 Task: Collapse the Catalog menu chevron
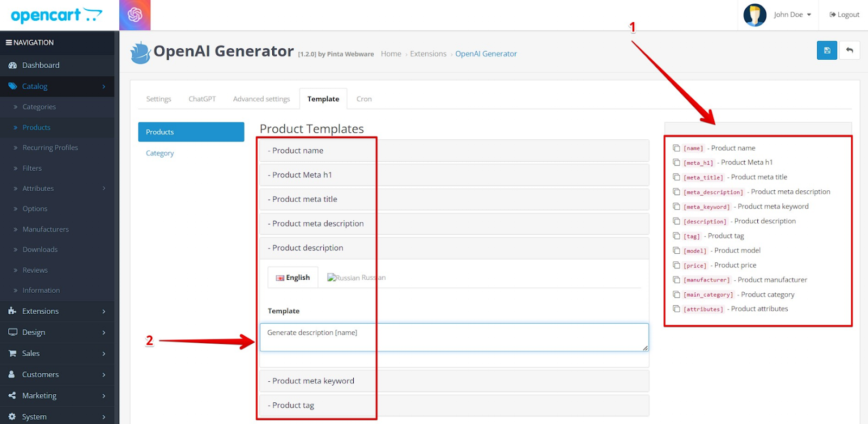click(x=104, y=87)
